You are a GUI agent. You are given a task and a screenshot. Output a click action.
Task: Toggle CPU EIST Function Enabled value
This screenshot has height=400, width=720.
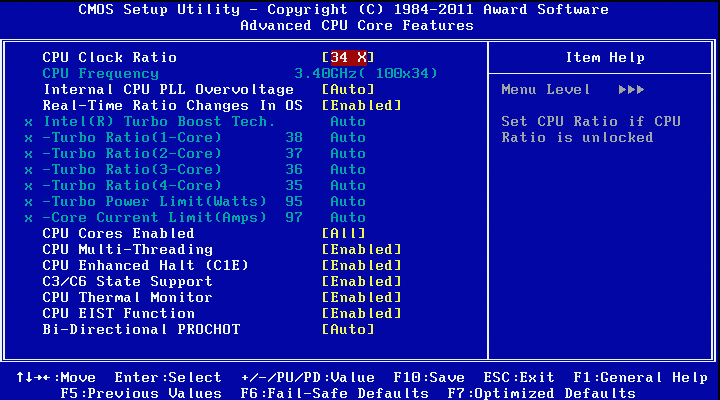361,313
